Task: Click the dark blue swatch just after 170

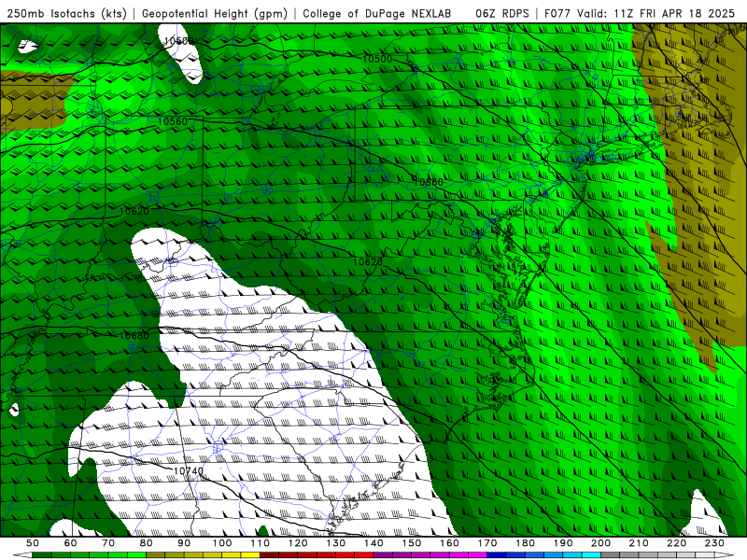Action: (497, 555)
